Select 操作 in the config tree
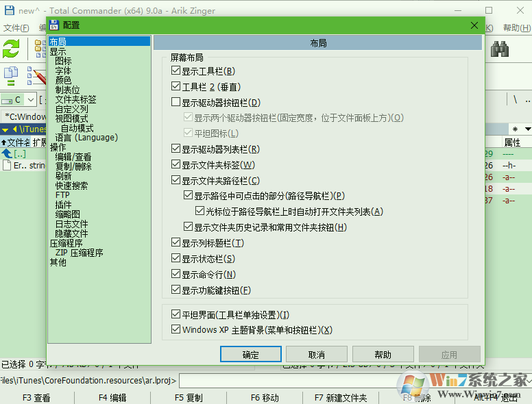This screenshot has height=404, width=532. pyautogui.click(x=58, y=147)
